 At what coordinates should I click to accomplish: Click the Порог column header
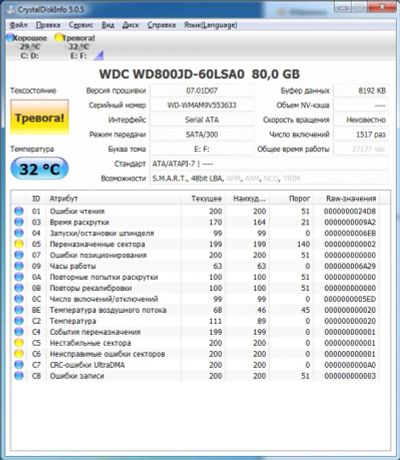[x=291, y=198]
